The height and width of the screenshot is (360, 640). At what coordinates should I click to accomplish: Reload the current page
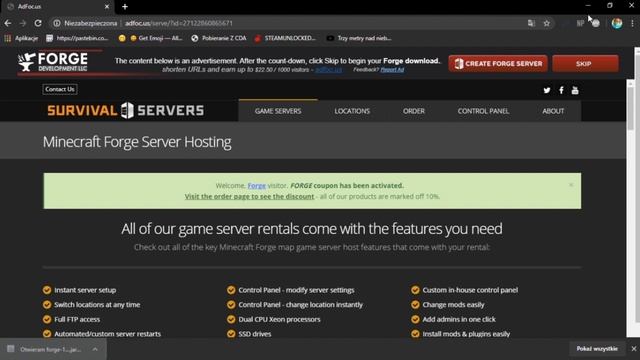click(38, 23)
